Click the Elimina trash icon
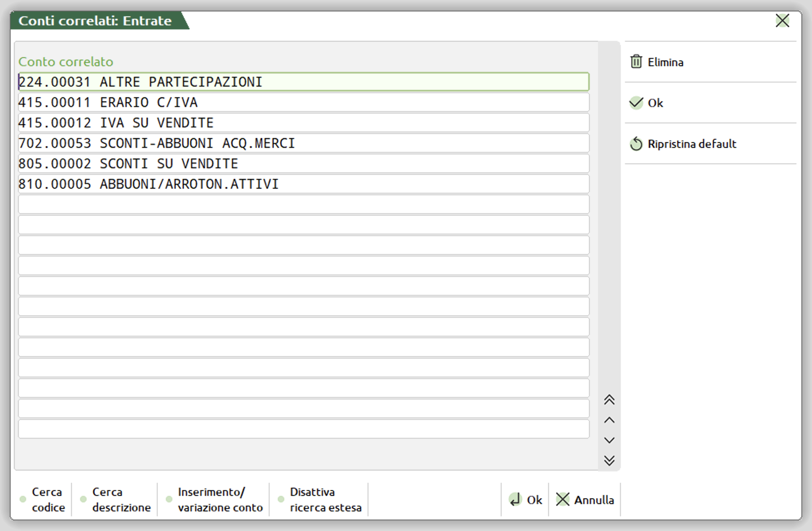 point(636,62)
